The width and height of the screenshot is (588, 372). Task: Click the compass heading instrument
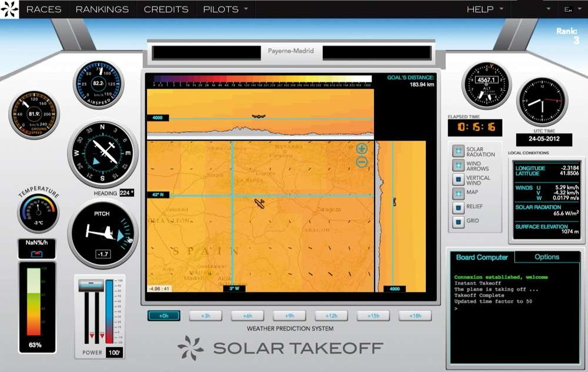[x=102, y=152]
